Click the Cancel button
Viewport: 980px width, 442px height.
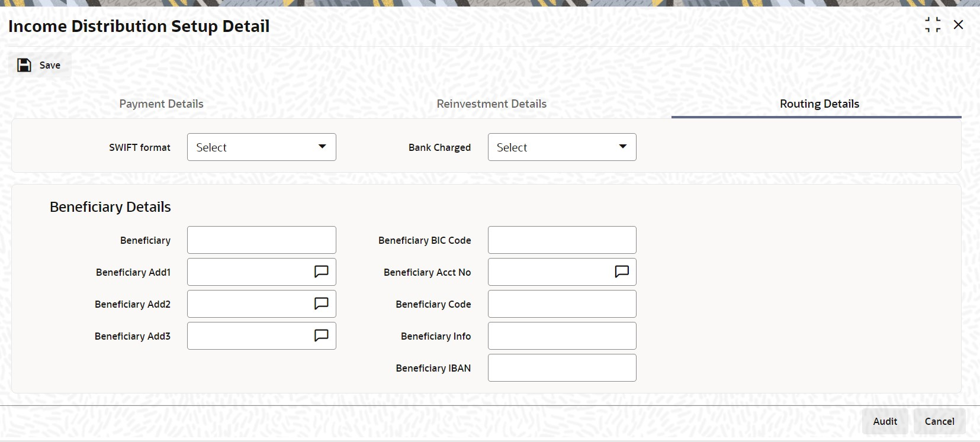(x=940, y=421)
